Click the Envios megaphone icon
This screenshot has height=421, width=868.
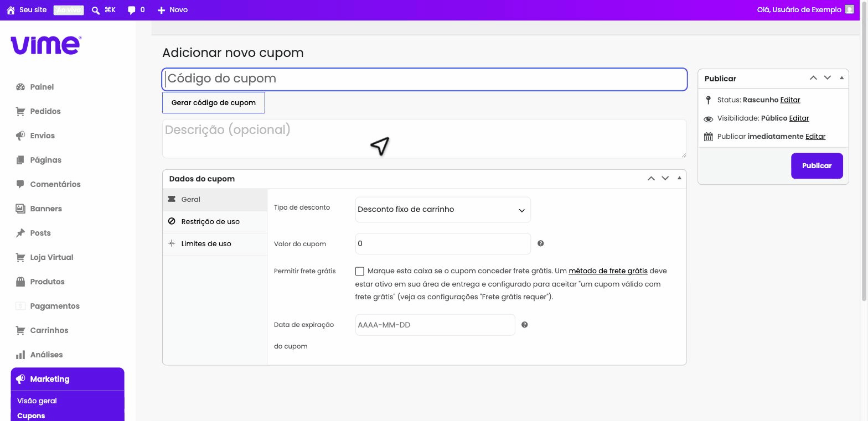coord(20,136)
